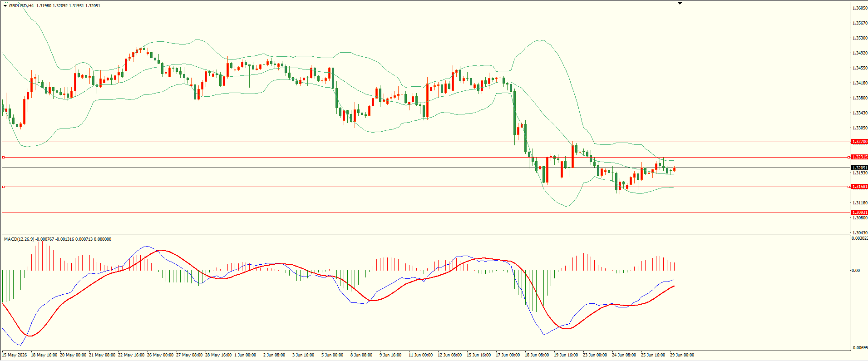This screenshot has height=361, width=868.
Task: Open the chart menu arrow beside GBPUSD,H4
Action: coord(5,6)
